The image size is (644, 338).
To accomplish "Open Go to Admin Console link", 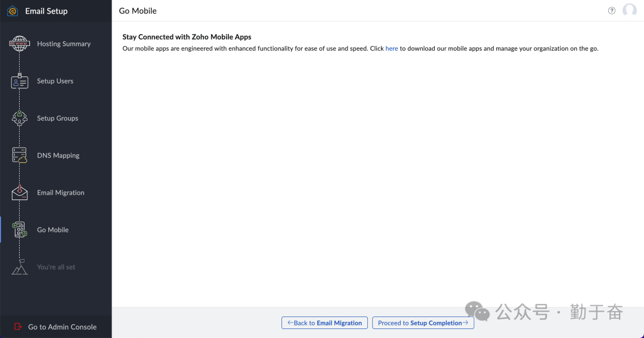I will 62,327.
